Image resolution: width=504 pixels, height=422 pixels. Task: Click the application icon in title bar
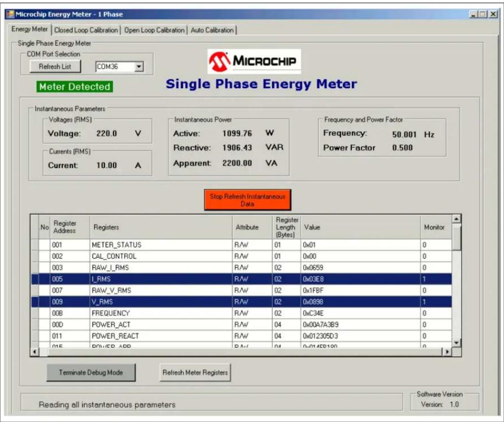pos(10,14)
